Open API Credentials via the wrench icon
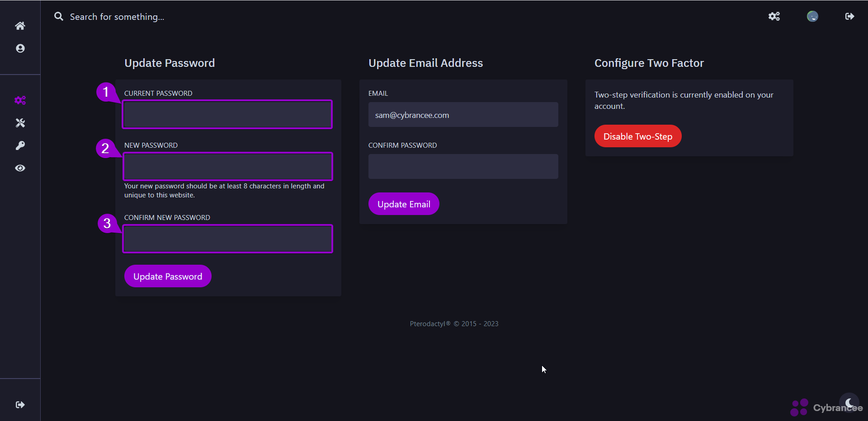 coord(20,123)
